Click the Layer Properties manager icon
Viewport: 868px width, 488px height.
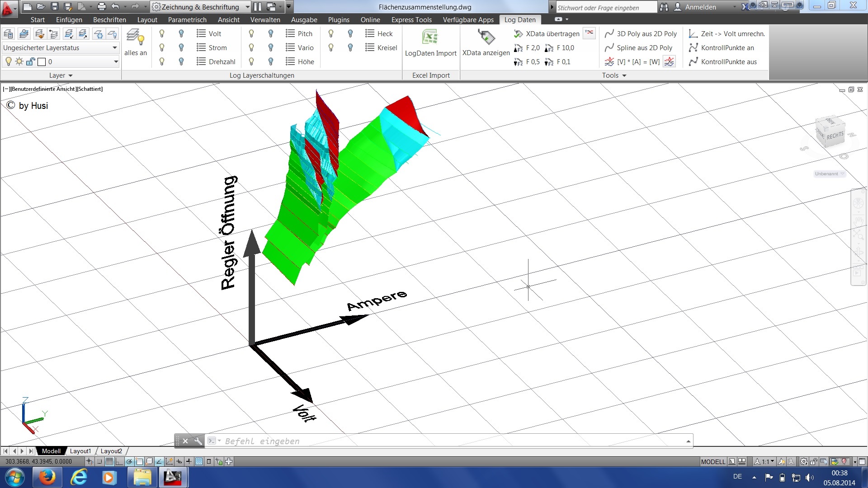8,33
